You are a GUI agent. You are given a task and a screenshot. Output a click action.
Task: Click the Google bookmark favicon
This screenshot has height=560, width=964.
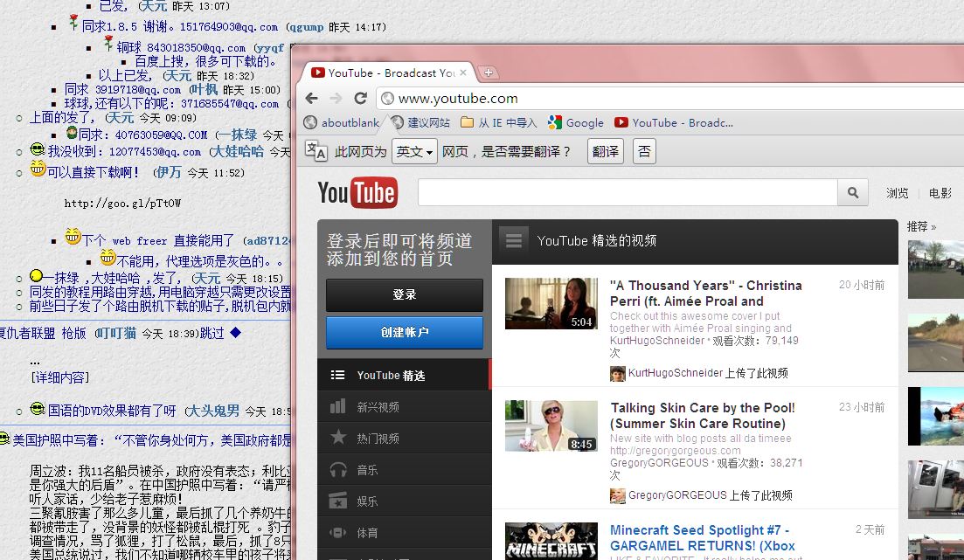[555, 122]
